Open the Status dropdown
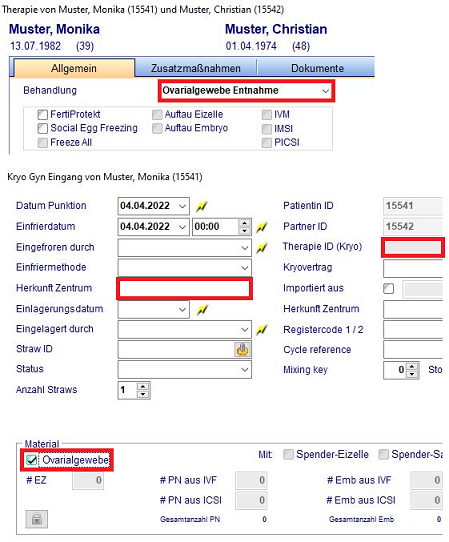The image size is (449, 542). [185, 370]
